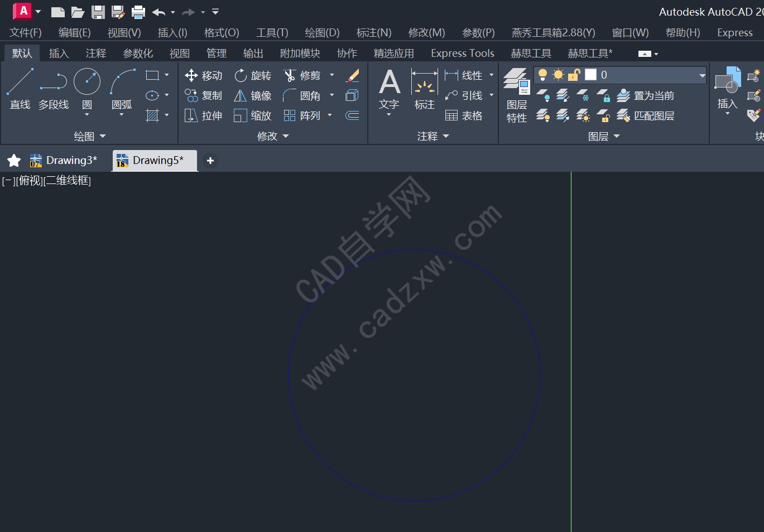Open 图层特性 layer properties manager

pos(516,95)
